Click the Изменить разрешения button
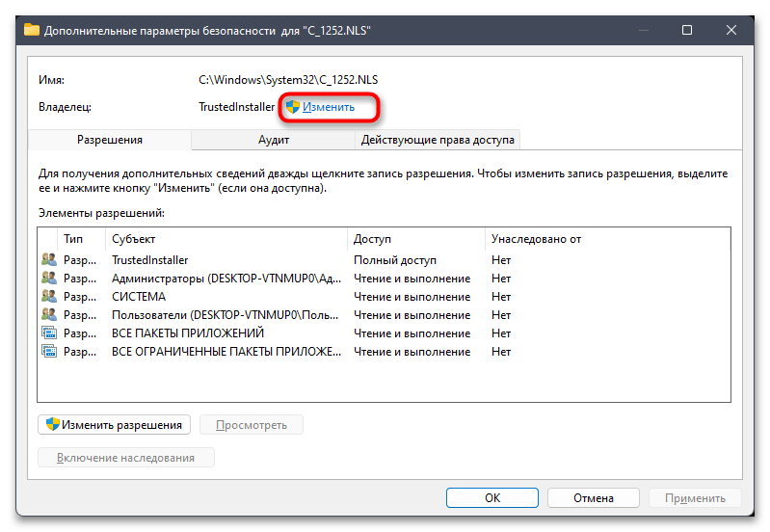 (115, 425)
